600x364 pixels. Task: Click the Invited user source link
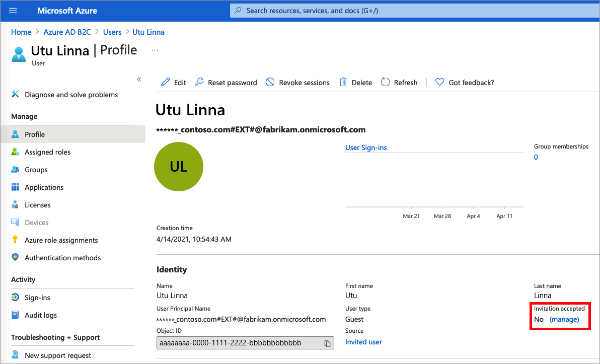coord(363,342)
